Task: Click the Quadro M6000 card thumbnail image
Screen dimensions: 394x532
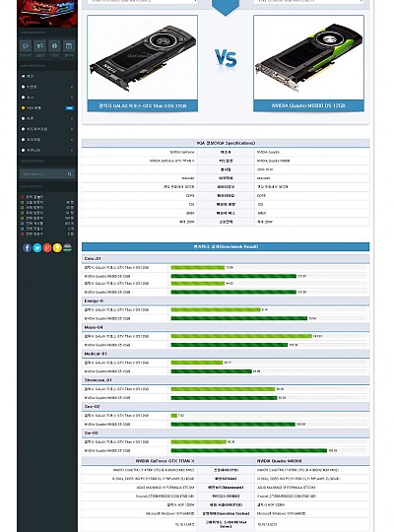Action: point(308,58)
